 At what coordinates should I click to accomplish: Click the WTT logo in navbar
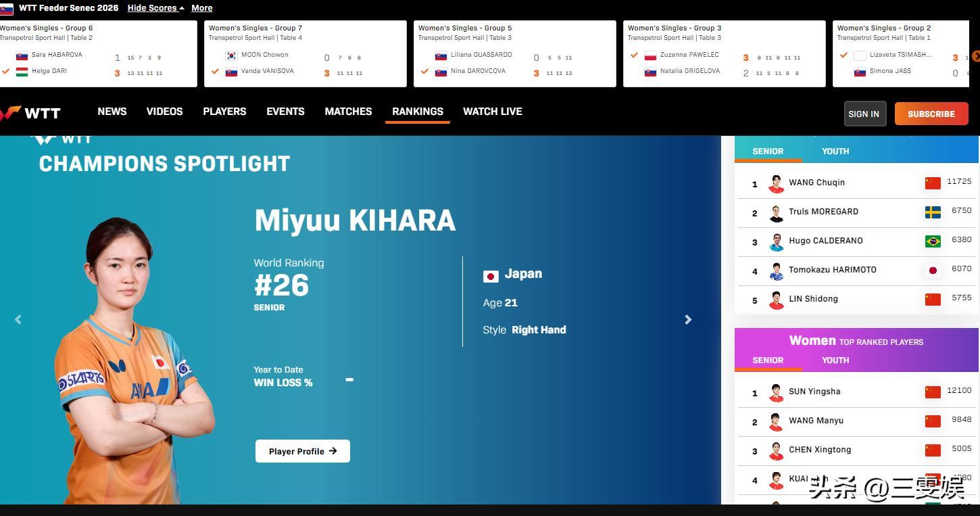coord(31,113)
